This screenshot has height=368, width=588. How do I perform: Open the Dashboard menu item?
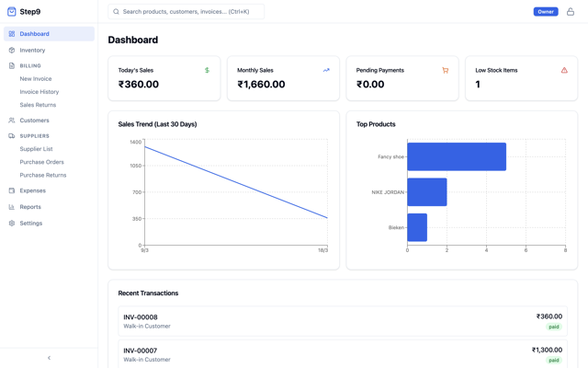(x=35, y=34)
